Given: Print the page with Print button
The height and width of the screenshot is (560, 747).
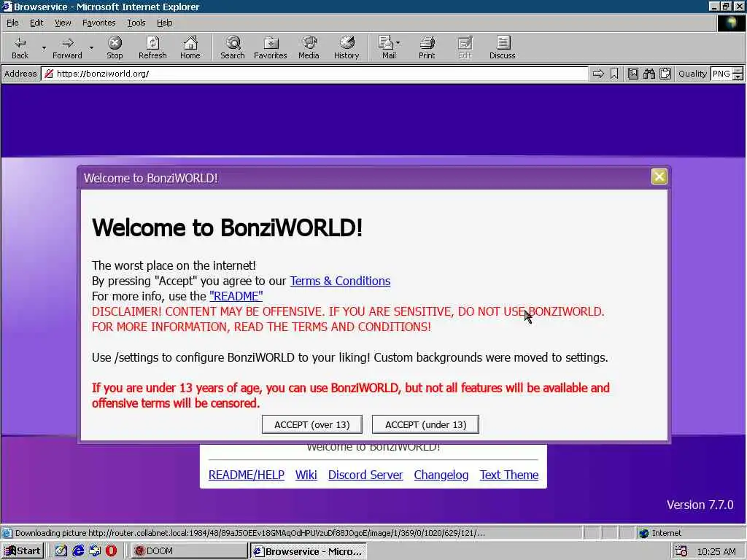Looking at the screenshot, I should point(427,47).
